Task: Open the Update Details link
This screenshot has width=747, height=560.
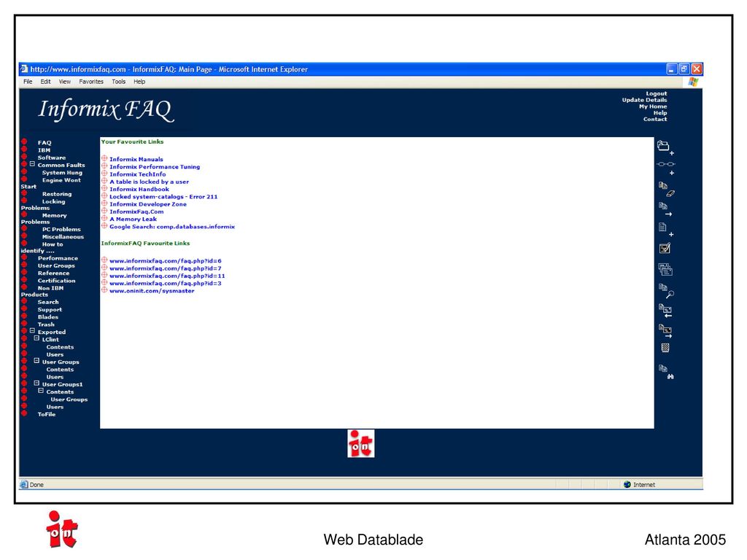Action: click(x=645, y=100)
